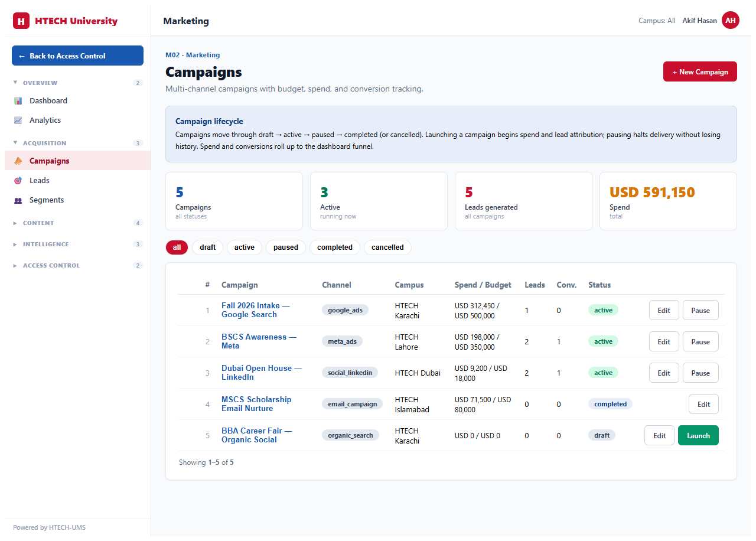Click the Leads target icon
This screenshot has height=541, width=756.
(x=18, y=181)
